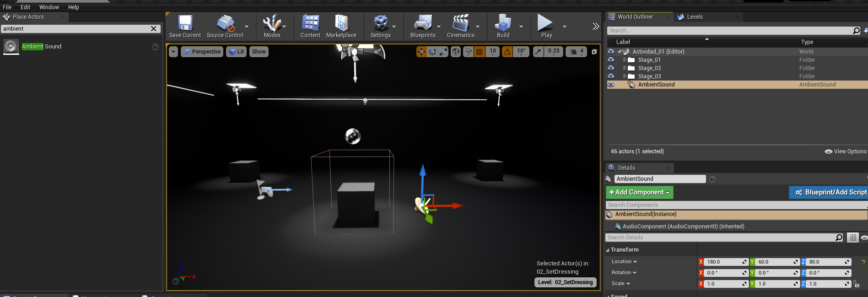868x297 pixels.
Task: Expand the Stage_01 folder in outliner
Action: [625, 60]
